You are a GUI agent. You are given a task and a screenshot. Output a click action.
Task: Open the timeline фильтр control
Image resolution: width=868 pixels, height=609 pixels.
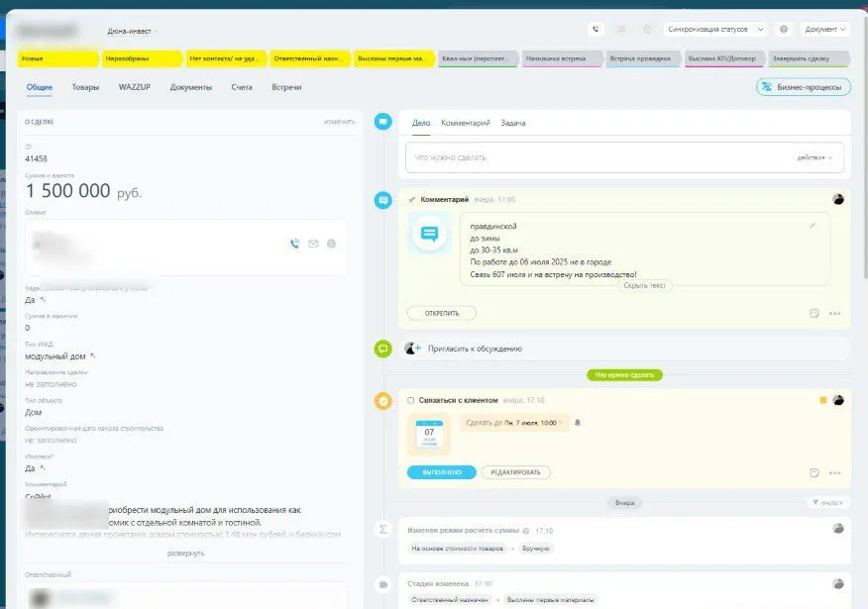coord(827,502)
